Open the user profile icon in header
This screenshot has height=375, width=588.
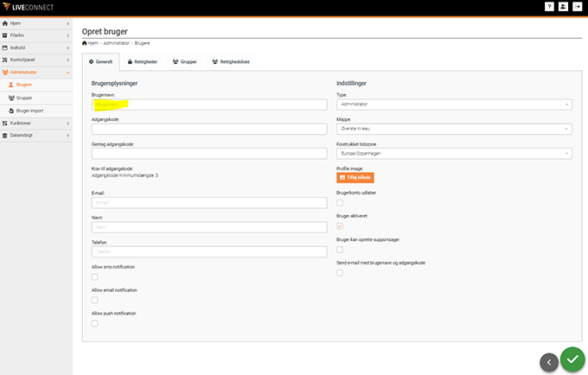pos(563,7)
